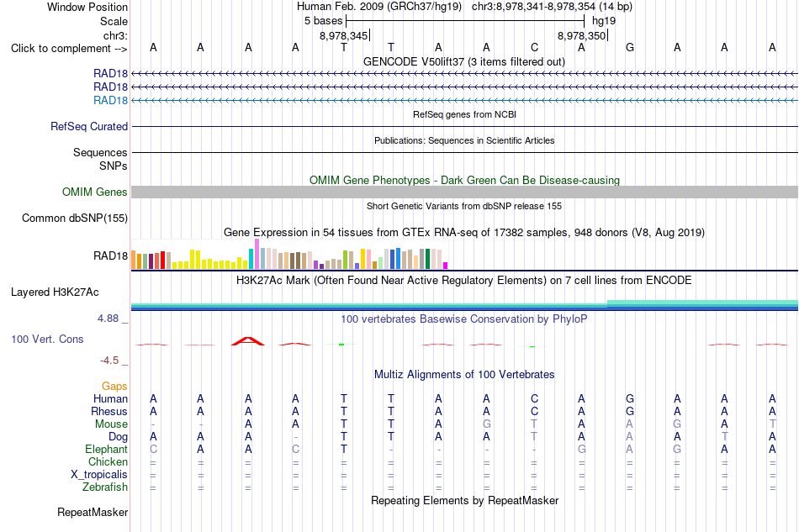Click the Window Position track label
799x532 pixels.
pyautogui.click(x=87, y=7)
